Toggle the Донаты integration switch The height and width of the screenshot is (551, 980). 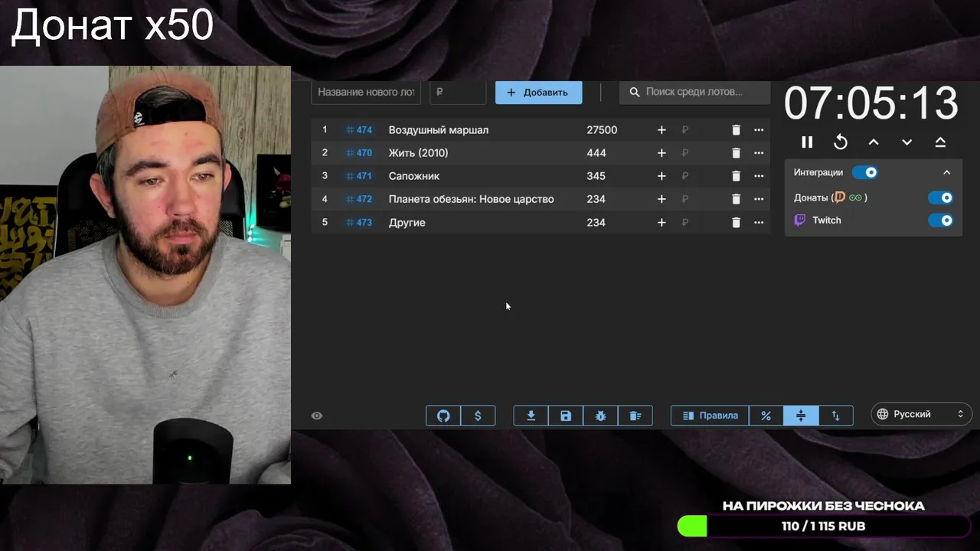[940, 197]
